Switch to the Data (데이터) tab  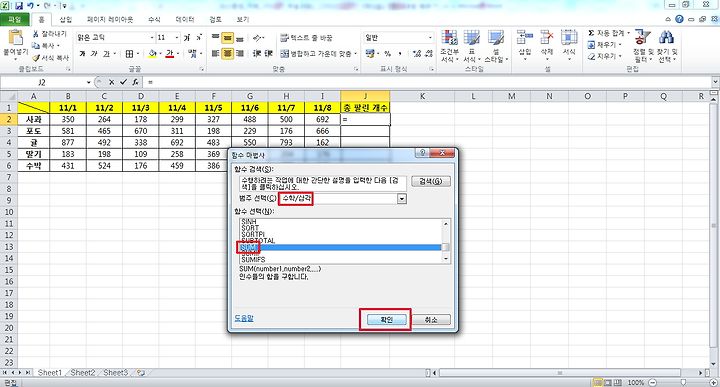(185, 20)
